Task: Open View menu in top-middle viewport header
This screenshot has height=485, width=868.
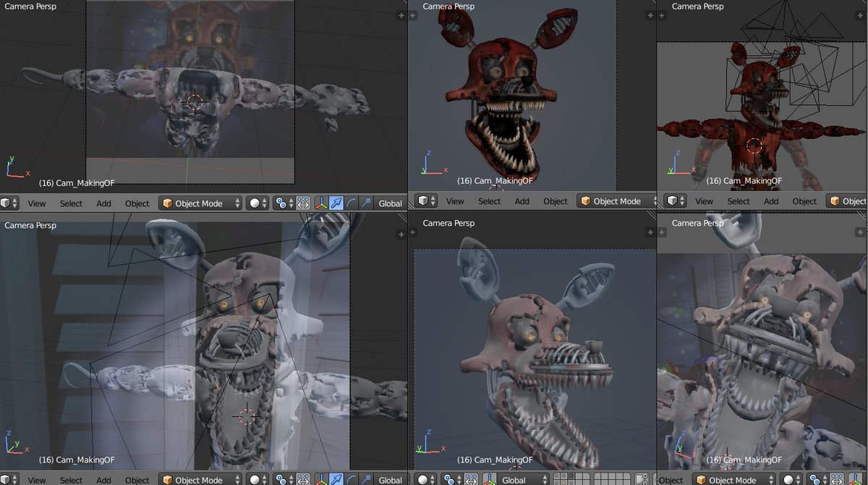Action: click(455, 201)
